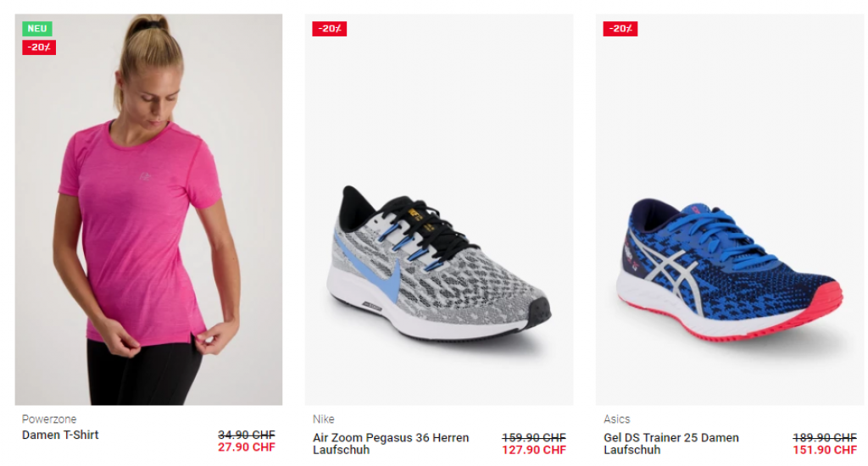Click the -20% badge on the Asics shoe

point(620,29)
